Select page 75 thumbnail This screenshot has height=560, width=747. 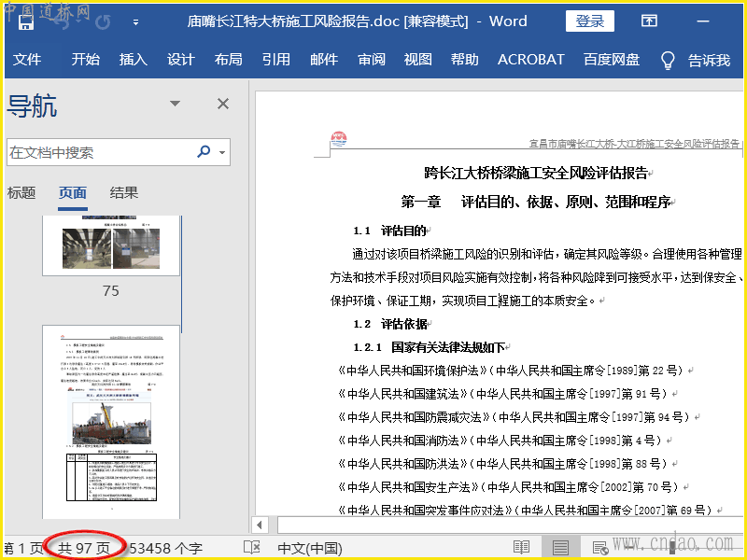(x=111, y=246)
